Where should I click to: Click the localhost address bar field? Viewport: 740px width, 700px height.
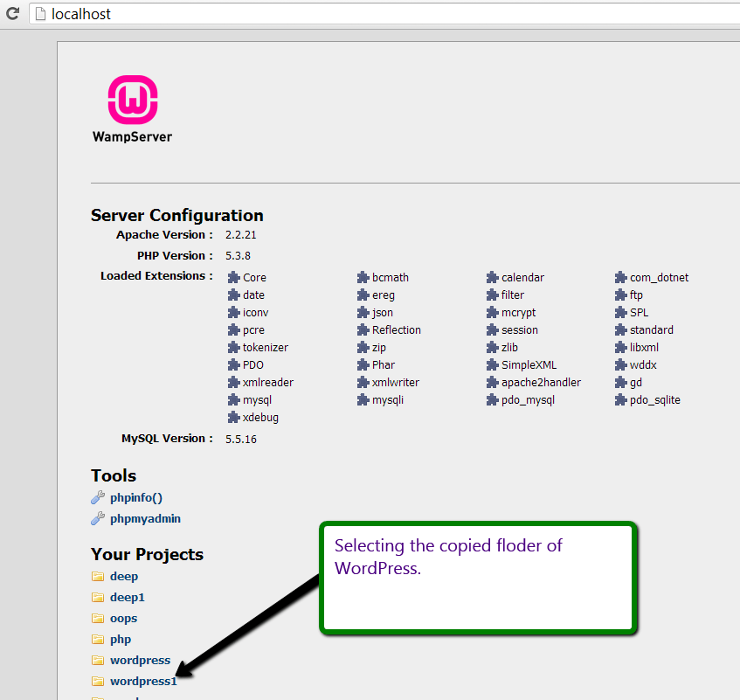point(384,14)
